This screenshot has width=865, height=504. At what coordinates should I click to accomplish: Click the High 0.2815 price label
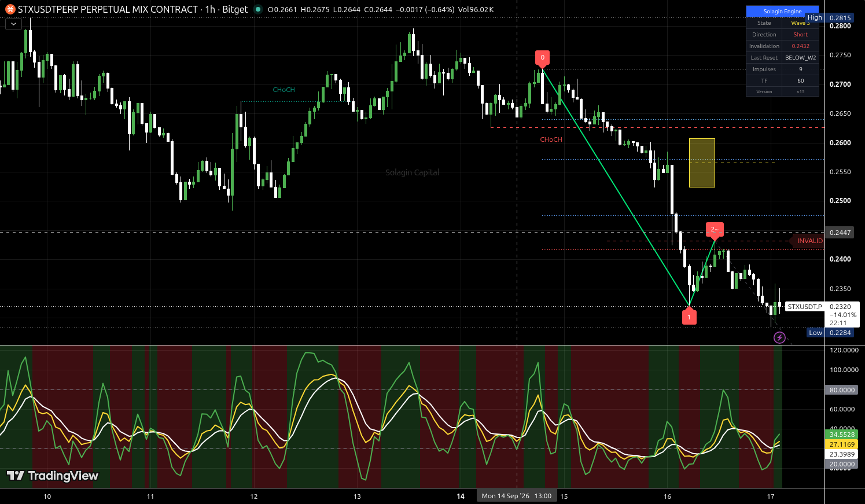[830, 18]
